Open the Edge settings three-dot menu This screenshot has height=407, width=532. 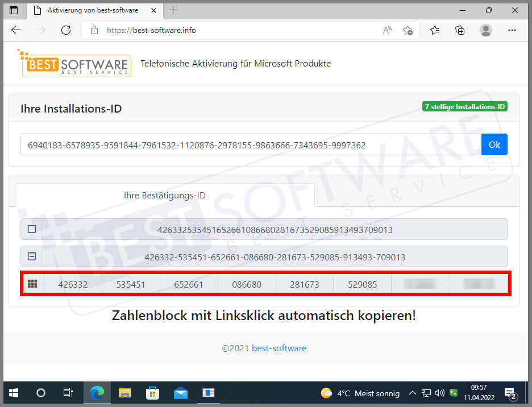512,30
